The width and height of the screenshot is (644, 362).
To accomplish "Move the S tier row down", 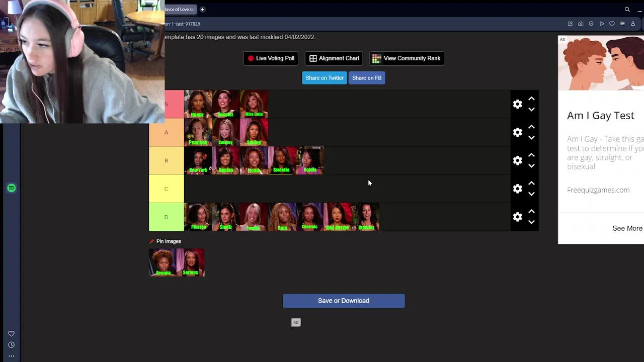I will point(531,110).
